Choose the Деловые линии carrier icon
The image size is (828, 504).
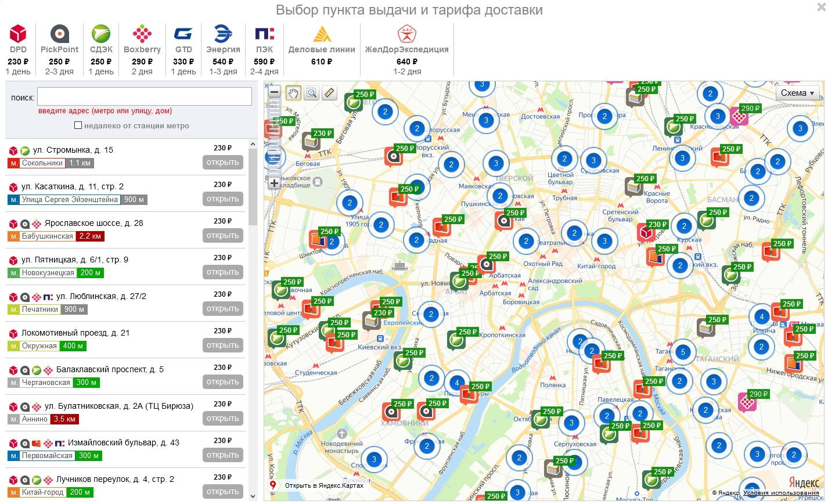[x=322, y=33]
